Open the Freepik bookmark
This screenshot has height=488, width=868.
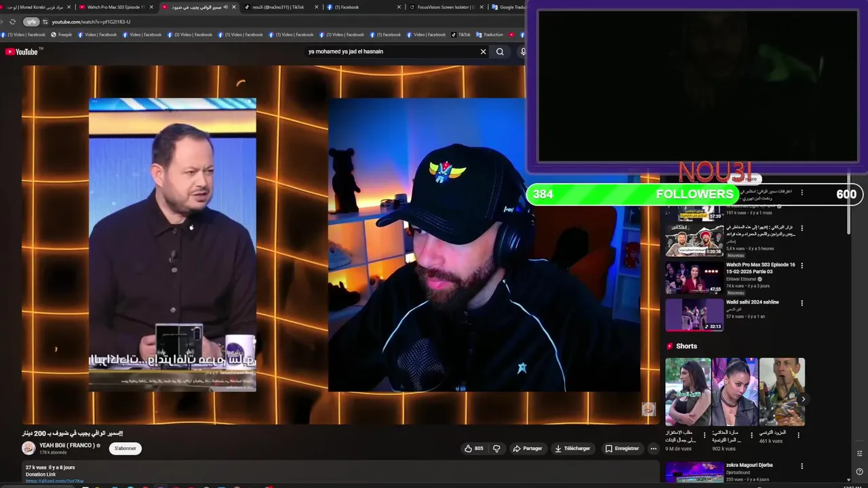[x=62, y=35]
